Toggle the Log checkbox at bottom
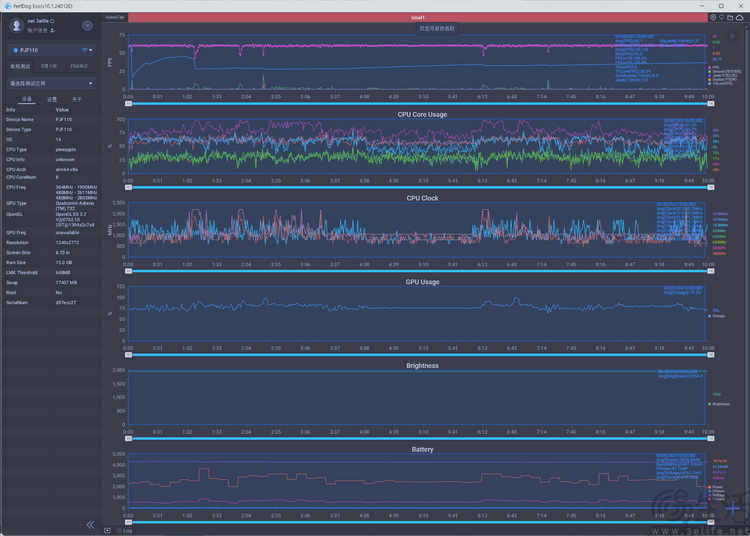The height and width of the screenshot is (536, 750). click(x=120, y=530)
